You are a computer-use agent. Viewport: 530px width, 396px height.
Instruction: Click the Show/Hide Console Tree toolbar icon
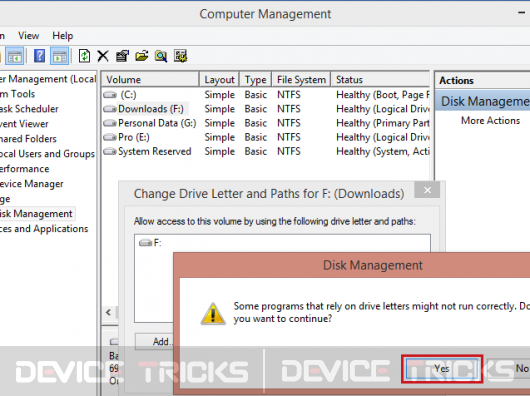[x=15, y=56]
